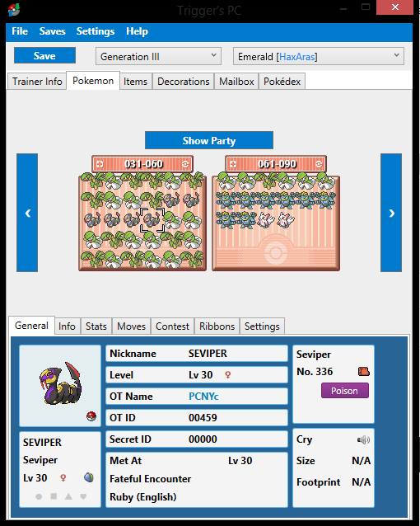Click the held item icon next to Lv 30
The image size is (420, 526).
coord(88,477)
